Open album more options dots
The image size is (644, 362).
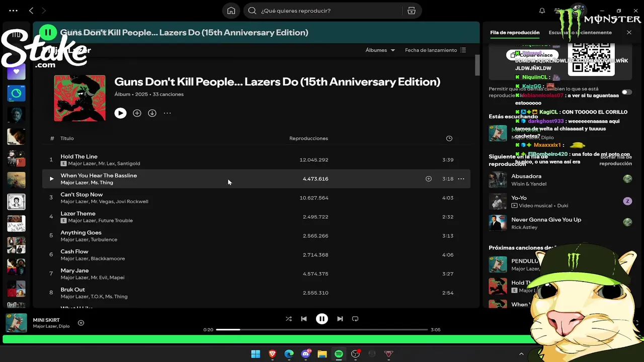pyautogui.click(x=167, y=113)
